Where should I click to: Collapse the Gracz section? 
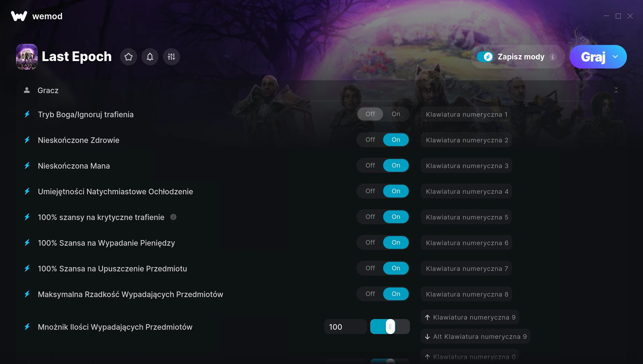click(x=616, y=90)
